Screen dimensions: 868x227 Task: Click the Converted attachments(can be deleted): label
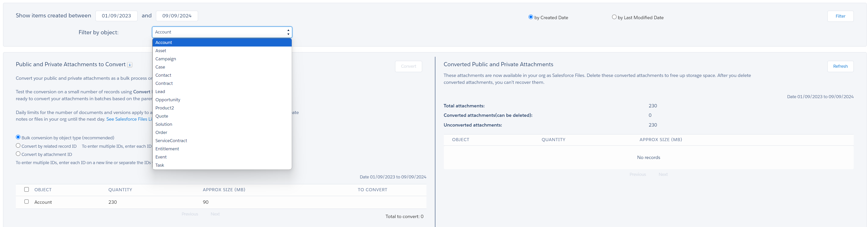(488, 115)
